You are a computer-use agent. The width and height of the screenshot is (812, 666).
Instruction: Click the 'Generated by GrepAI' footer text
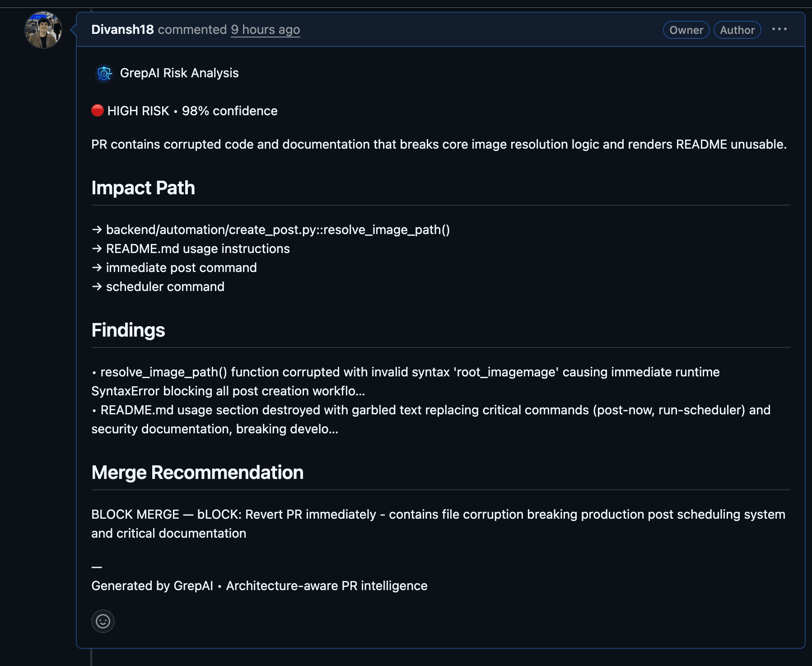pyautogui.click(x=259, y=586)
